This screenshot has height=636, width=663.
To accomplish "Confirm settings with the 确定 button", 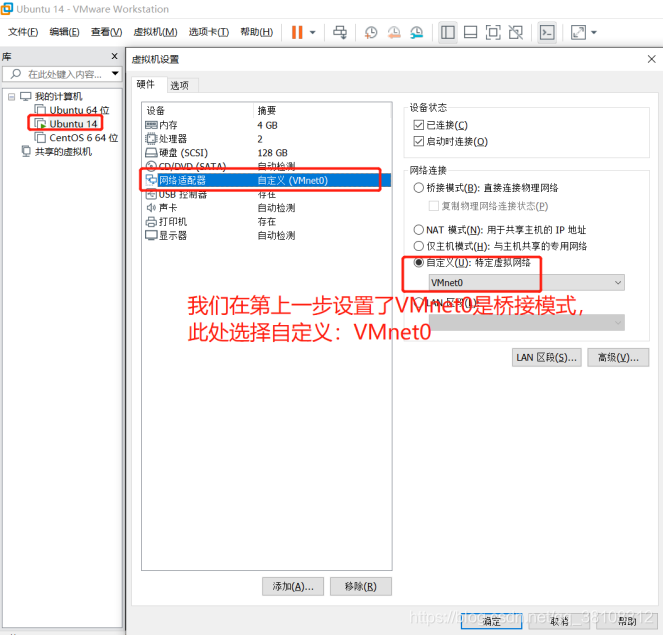I will point(491,621).
